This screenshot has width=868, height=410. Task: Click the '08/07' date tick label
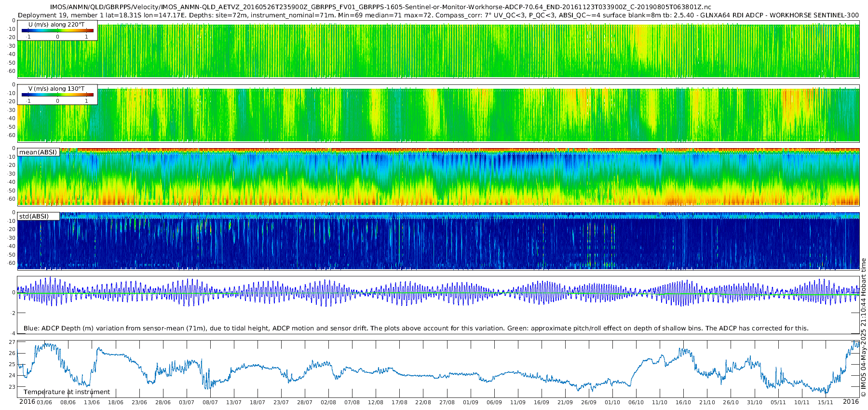[210, 402]
